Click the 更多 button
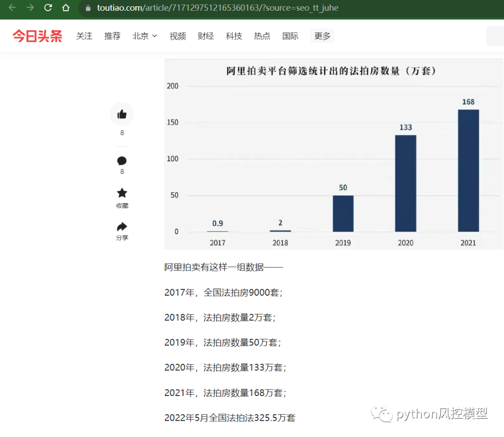The height and width of the screenshot is (437, 504). click(x=322, y=35)
